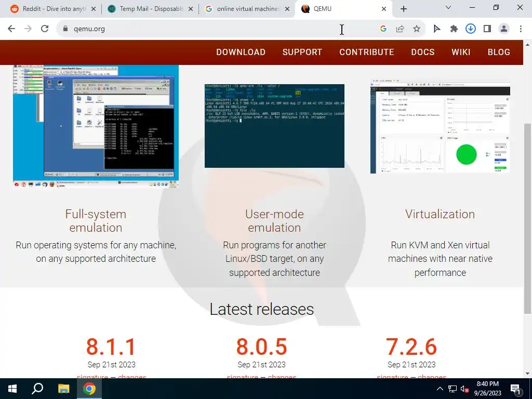Open Windows taskbar search
The height and width of the screenshot is (399, 532).
(37, 389)
